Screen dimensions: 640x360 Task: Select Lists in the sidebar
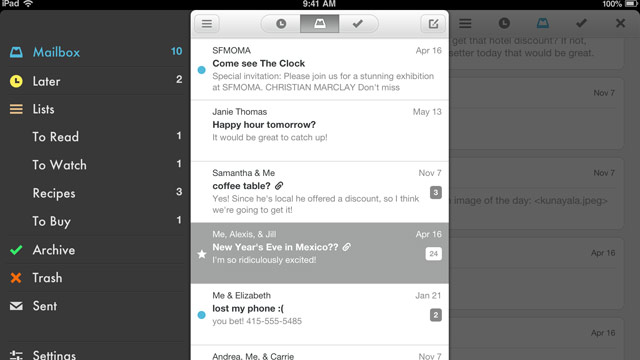coord(96,109)
